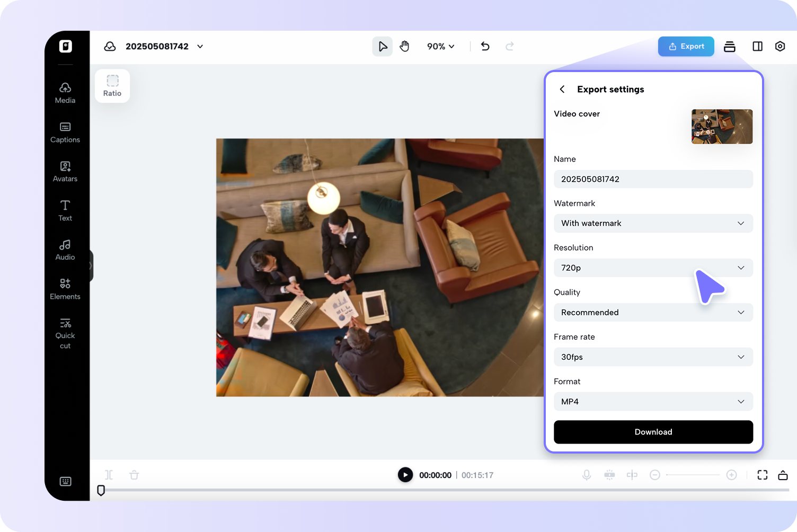This screenshot has width=797, height=532.
Task: Open the Format dropdown showing MP4
Action: pos(653,401)
